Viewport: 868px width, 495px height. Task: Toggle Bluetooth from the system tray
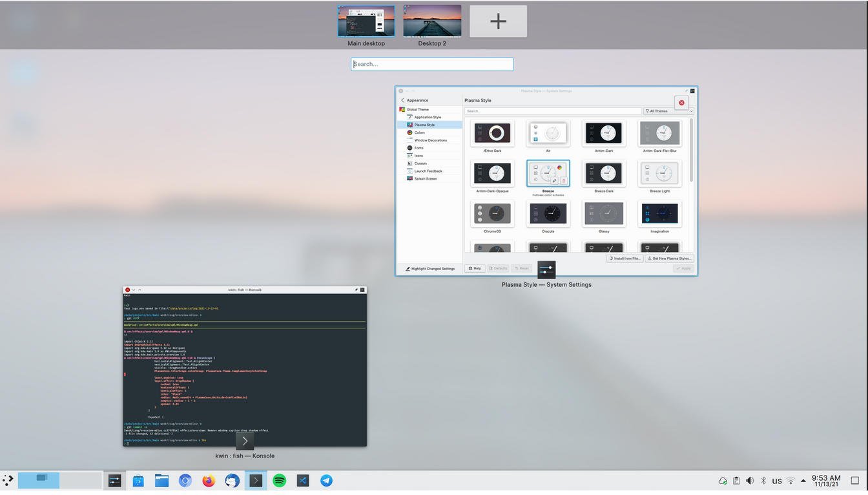[x=763, y=480]
